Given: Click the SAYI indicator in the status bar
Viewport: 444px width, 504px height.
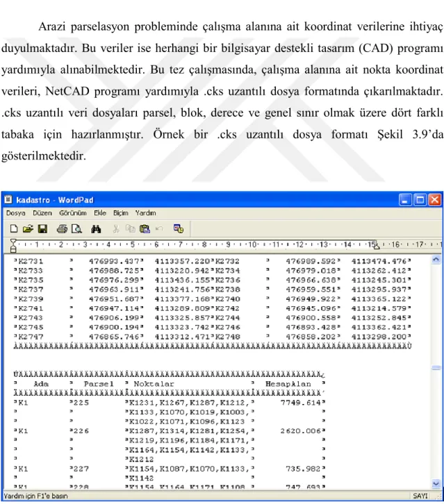Looking at the screenshot, I should (420, 496).
